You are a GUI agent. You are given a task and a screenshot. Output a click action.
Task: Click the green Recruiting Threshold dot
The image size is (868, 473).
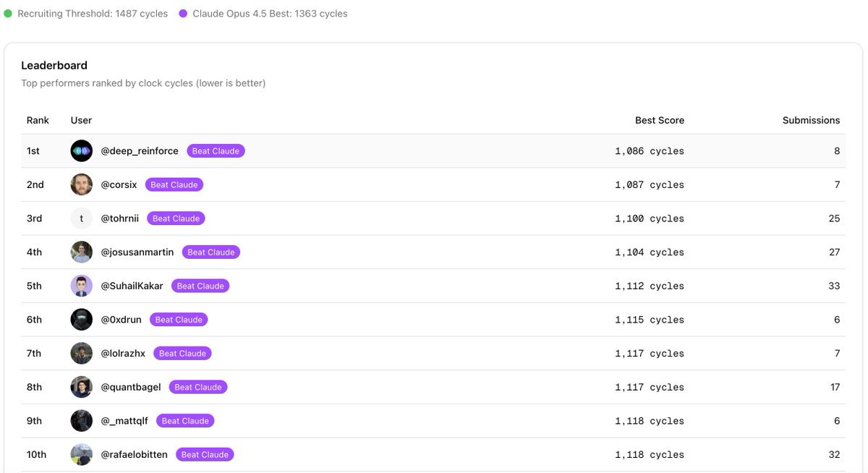[8, 14]
